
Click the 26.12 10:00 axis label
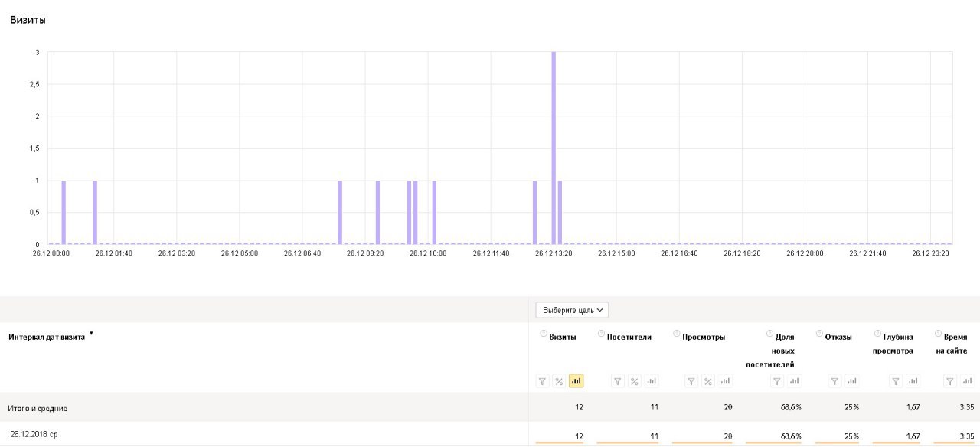pyautogui.click(x=428, y=253)
